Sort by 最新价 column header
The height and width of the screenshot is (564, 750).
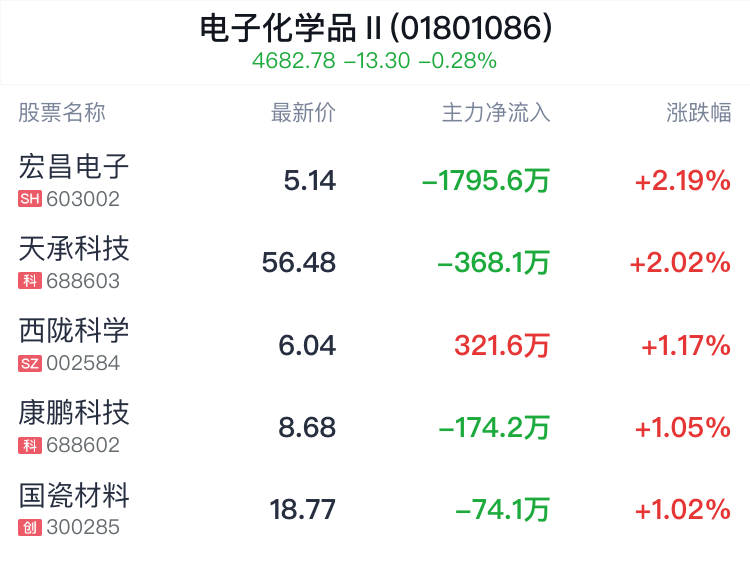click(x=303, y=113)
